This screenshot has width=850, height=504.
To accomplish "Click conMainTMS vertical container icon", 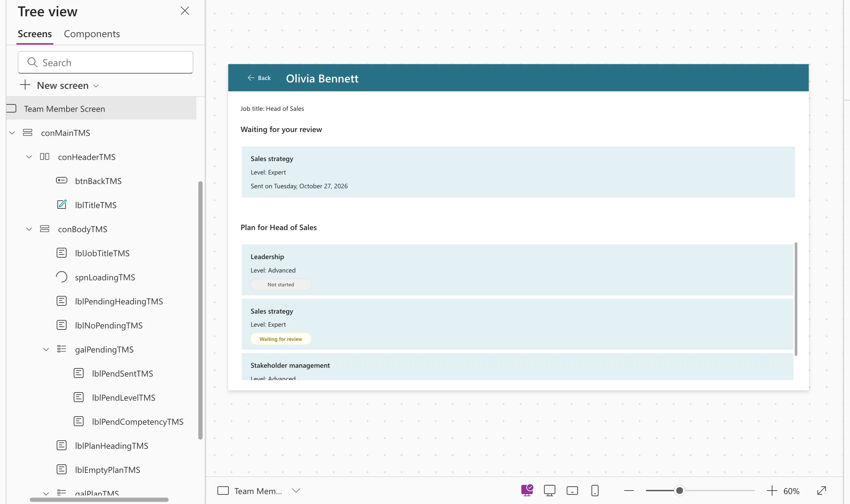I will pyautogui.click(x=28, y=132).
